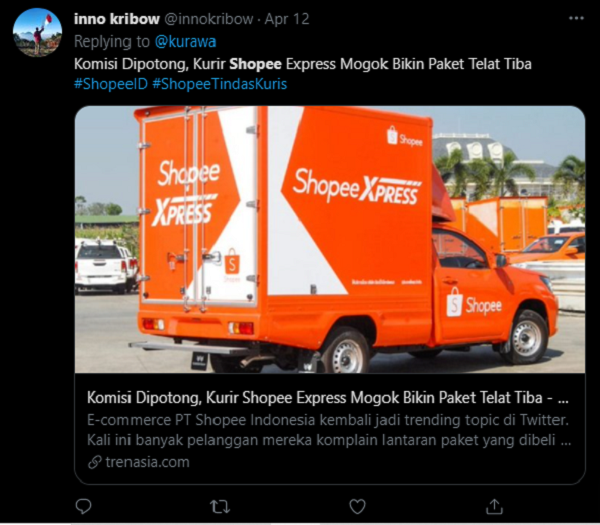Retweet this post using the retweet icon
Viewport: 600px width, 525px height.
click(x=220, y=507)
